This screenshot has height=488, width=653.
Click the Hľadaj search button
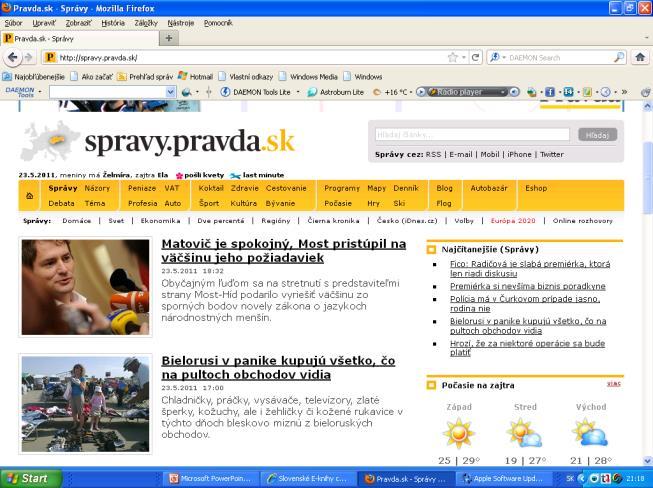(x=597, y=135)
